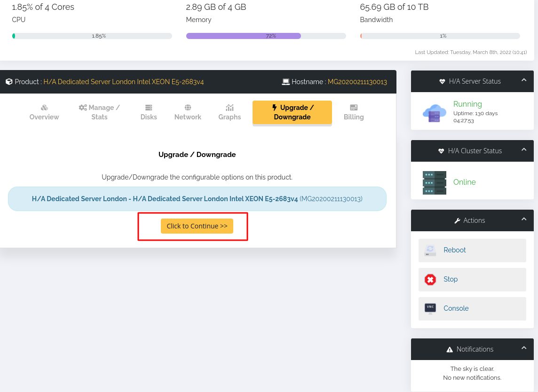Image resolution: width=538 pixels, height=392 pixels.
Task: Open the Overview tab
Action: pyautogui.click(x=44, y=112)
